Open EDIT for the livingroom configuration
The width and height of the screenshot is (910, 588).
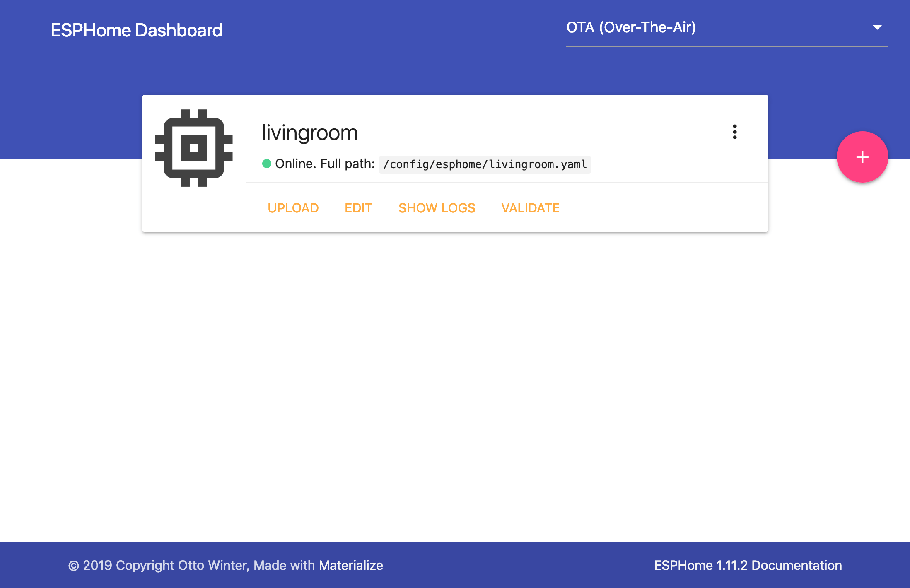tap(358, 208)
